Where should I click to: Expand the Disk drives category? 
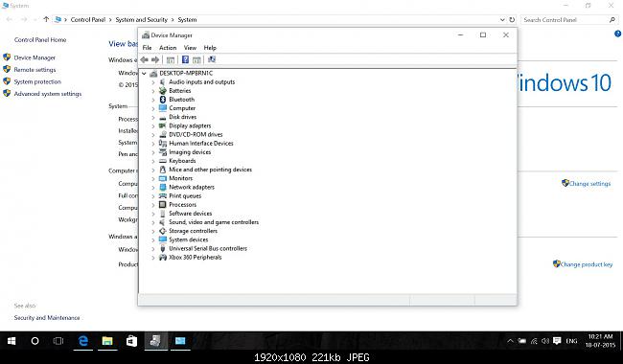point(153,117)
